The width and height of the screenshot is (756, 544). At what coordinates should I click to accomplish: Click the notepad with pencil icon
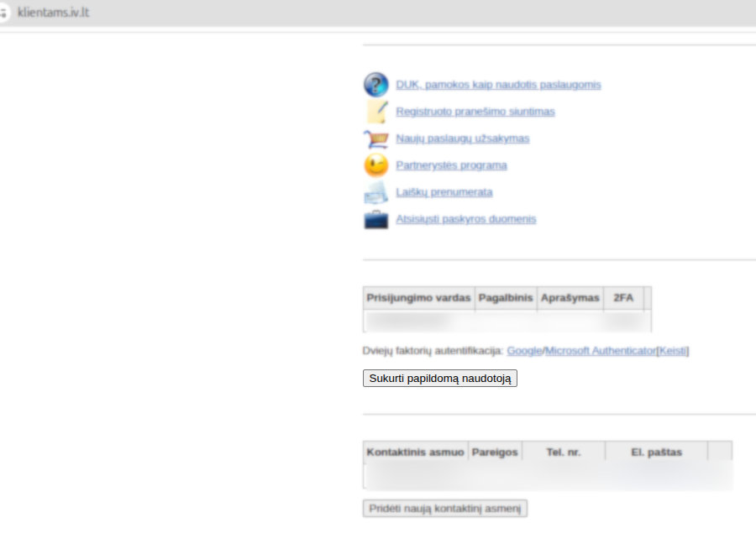(x=376, y=112)
